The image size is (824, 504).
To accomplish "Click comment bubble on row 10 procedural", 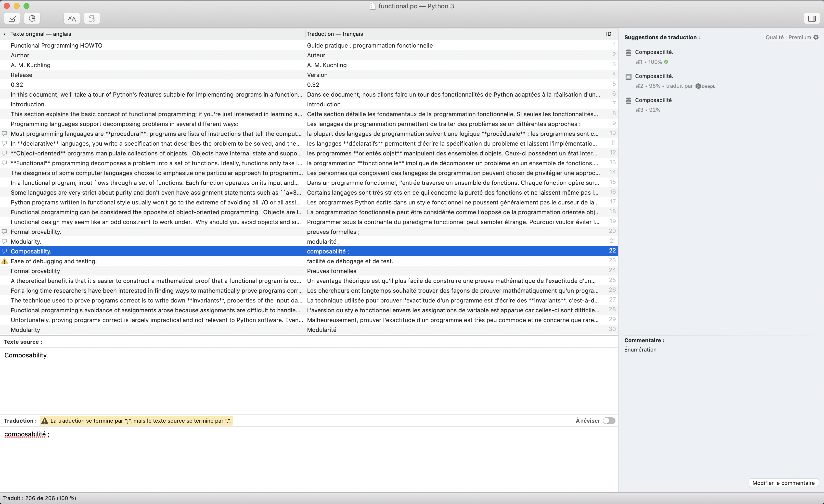I will (5, 133).
